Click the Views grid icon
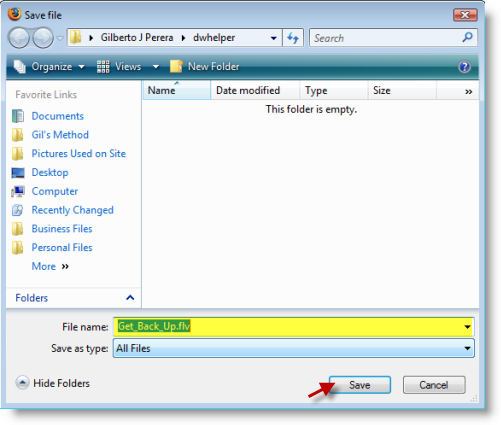Viewport: 501px width, 425px height. tap(103, 67)
